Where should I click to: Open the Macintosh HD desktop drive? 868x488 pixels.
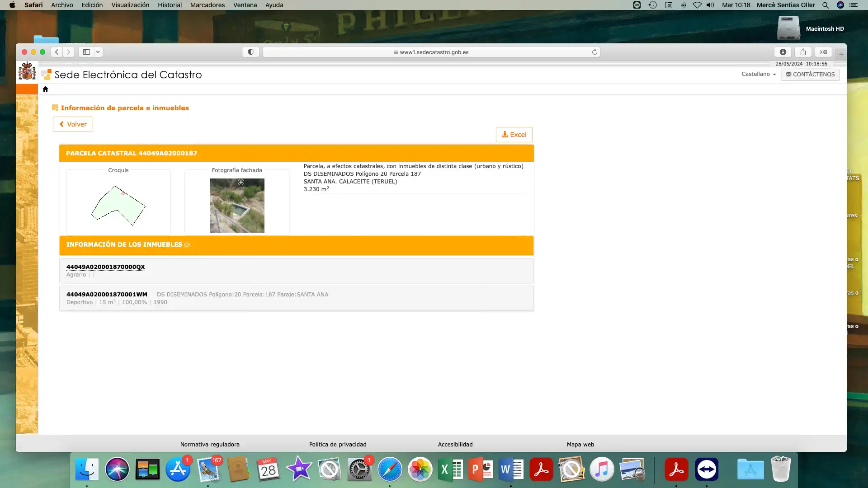coord(789,28)
